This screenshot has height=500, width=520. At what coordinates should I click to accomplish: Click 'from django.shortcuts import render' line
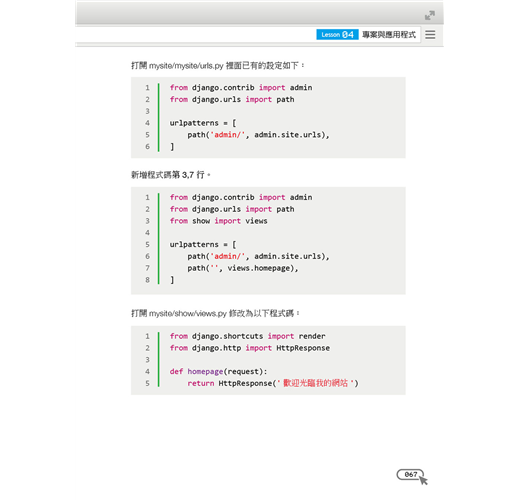click(247, 336)
